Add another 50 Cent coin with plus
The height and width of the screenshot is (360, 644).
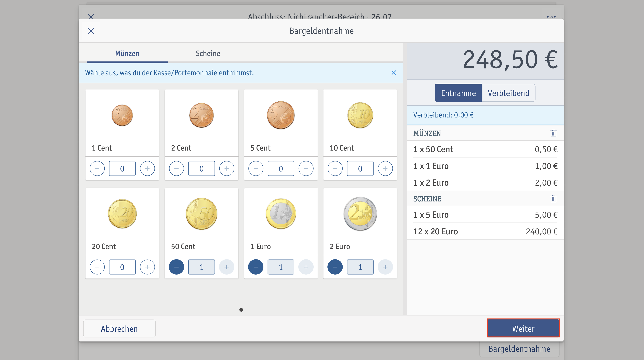[x=227, y=267]
